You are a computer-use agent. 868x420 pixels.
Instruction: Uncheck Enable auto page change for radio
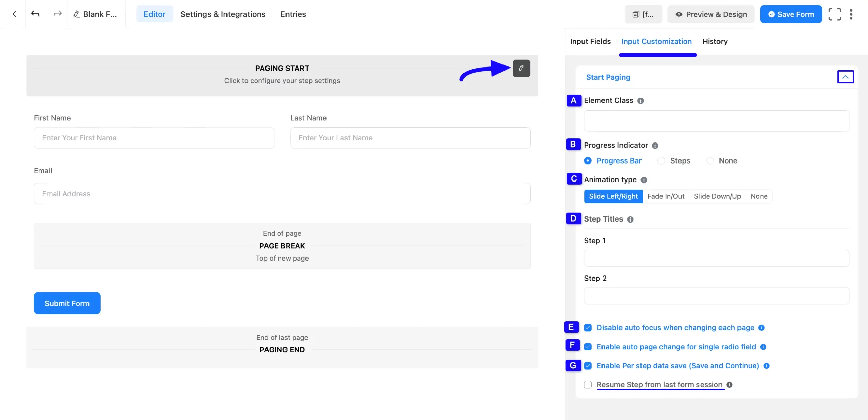[x=588, y=347]
